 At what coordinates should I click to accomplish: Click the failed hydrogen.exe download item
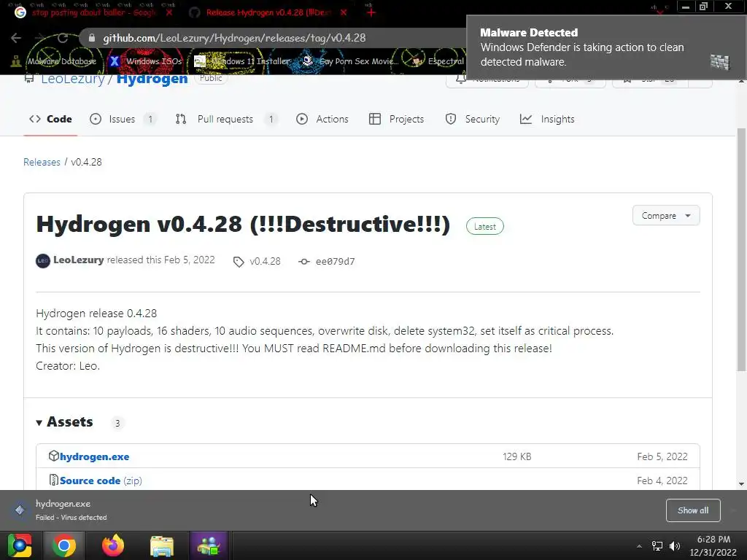[x=71, y=510]
